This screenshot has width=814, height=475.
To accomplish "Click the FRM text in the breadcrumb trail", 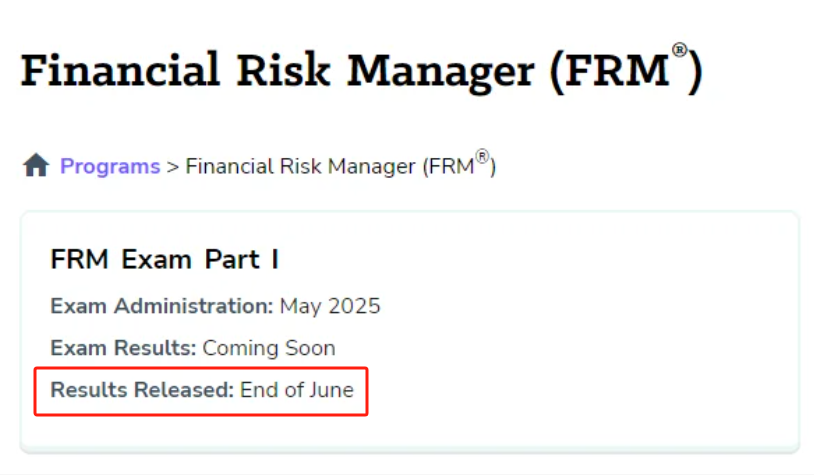I will [451, 167].
